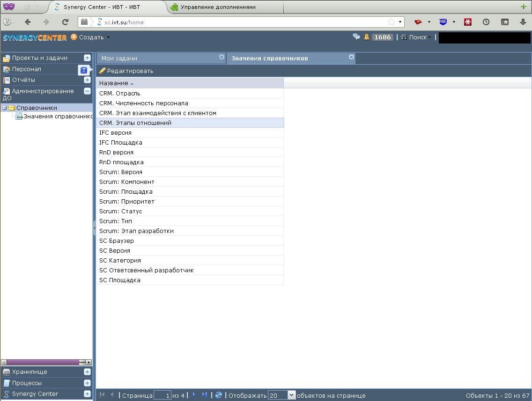Image resolution: width=532 pixels, height=401 pixels.
Task: Click the SynergyCenter logo
Action: tap(35, 37)
